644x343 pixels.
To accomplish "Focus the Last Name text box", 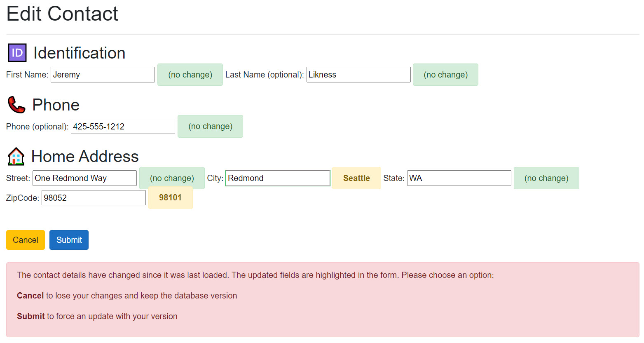I will pos(358,75).
